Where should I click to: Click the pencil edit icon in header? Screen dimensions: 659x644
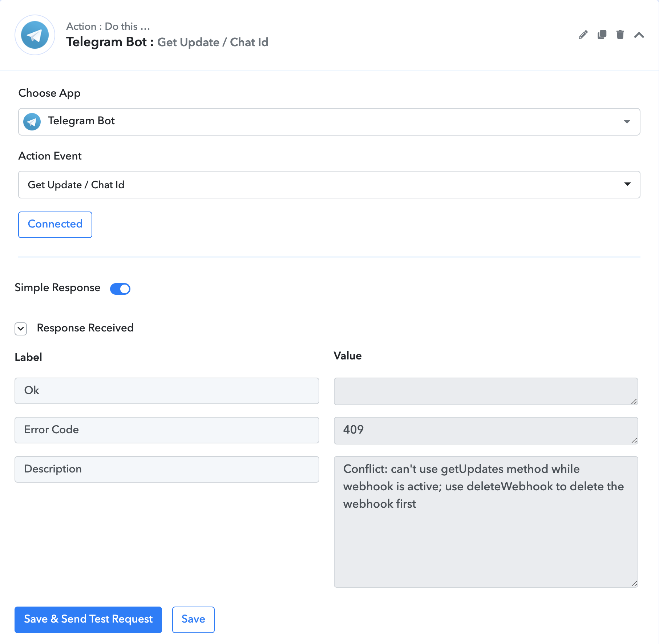[583, 35]
